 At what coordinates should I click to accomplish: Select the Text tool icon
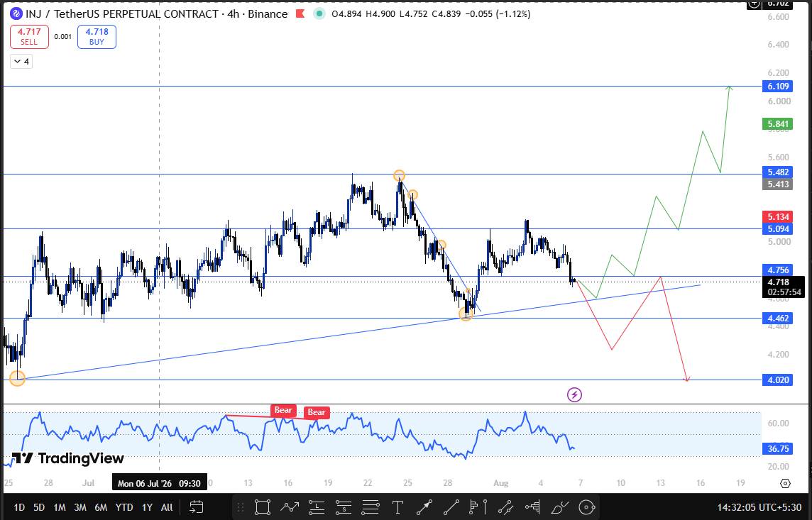(397, 507)
